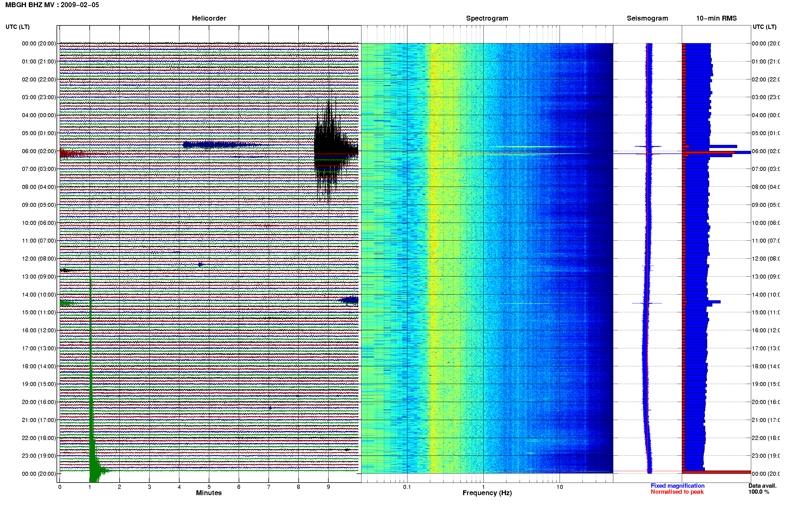This screenshot has height=508, width=812.
Task: Click the left UTC (LT) axis label
Action: pos(17,27)
